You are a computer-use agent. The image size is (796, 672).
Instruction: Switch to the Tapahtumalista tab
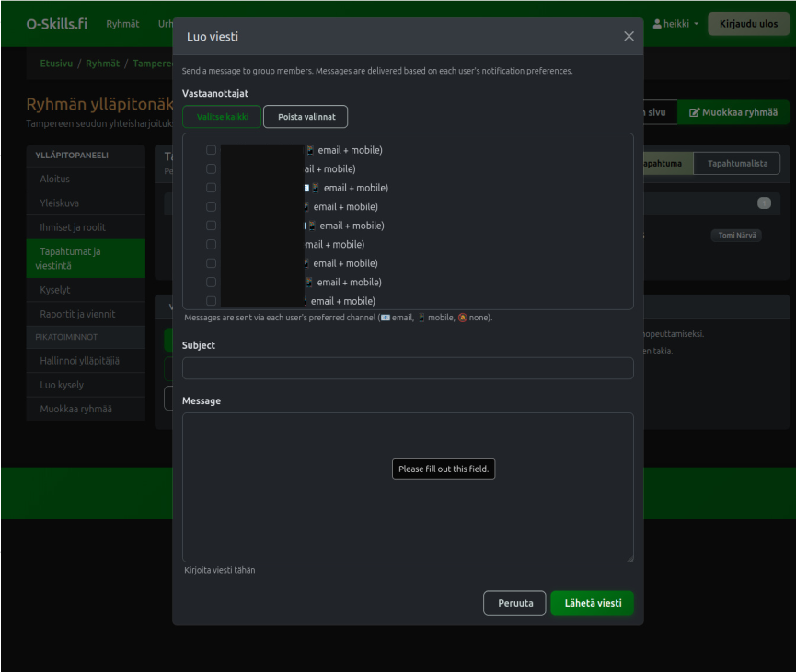point(736,163)
